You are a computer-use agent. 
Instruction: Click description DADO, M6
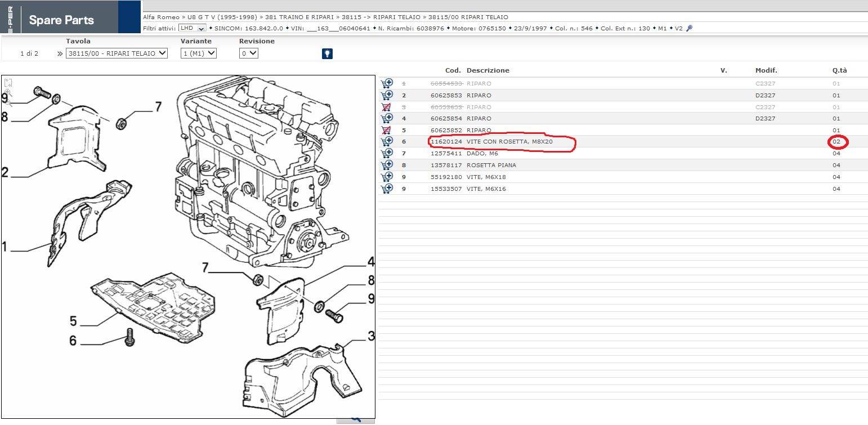pos(482,154)
